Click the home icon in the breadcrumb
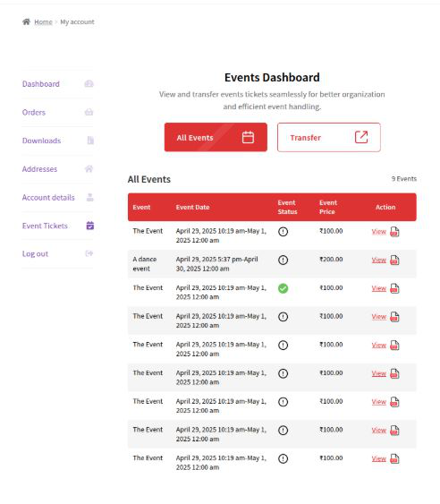The image size is (440, 504). pyautogui.click(x=26, y=21)
